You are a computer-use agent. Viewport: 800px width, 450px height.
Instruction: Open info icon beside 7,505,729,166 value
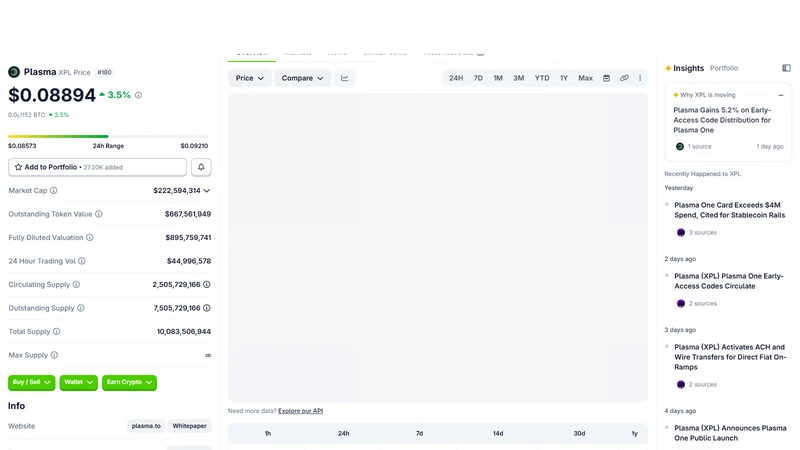[x=207, y=308]
